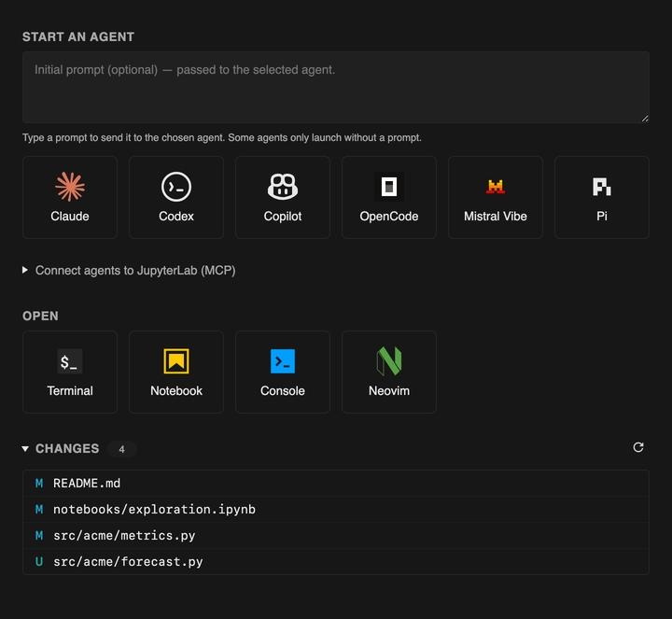Open a new Console
Viewport: 672px width, 619px height.
(283, 372)
